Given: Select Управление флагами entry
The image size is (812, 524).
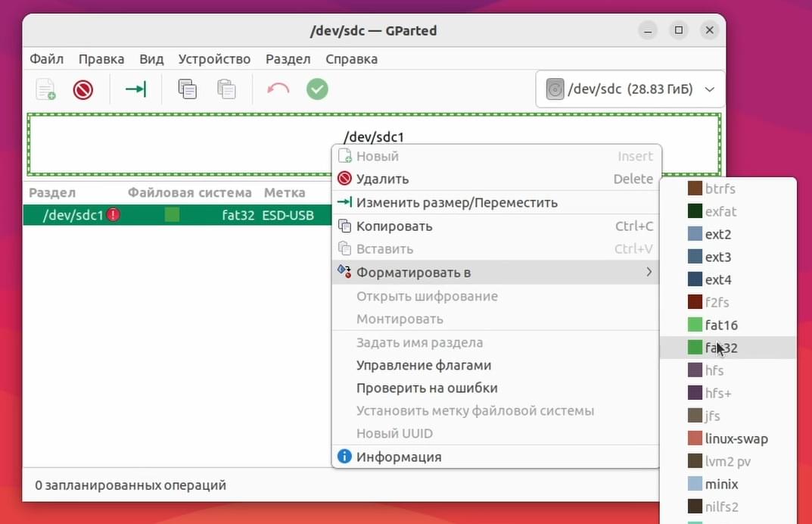Looking at the screenshot, I should [496, 366].
